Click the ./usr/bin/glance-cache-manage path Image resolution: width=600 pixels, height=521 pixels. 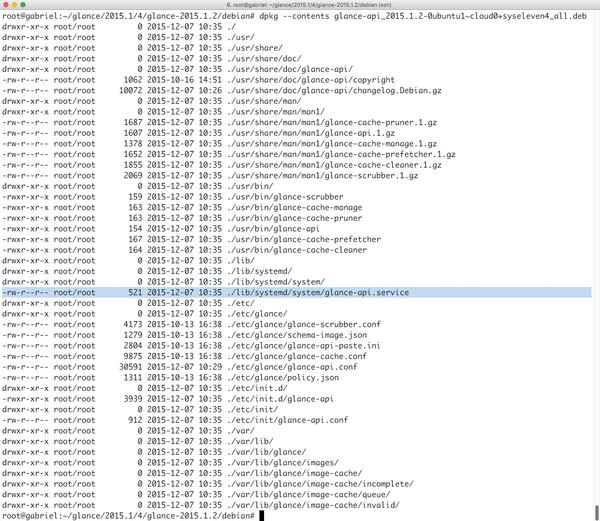pos(294,207)
